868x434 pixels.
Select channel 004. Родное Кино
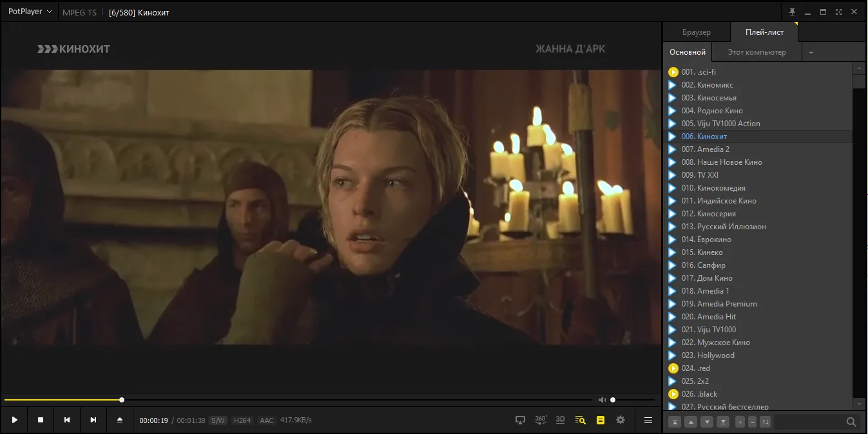758,111
